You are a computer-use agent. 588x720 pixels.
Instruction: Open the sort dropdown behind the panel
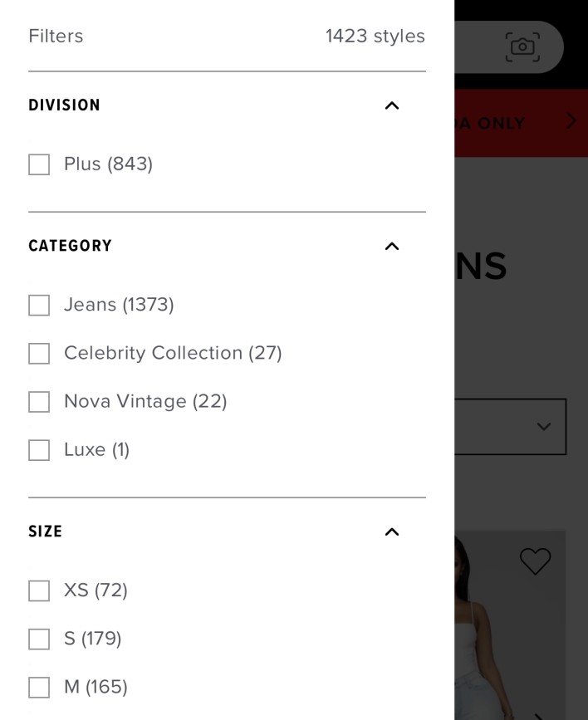click(x=511, y=427)
